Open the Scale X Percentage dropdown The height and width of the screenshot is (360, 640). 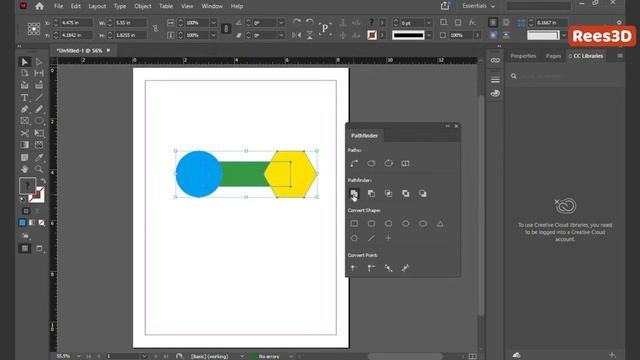(x=213, y=22)
